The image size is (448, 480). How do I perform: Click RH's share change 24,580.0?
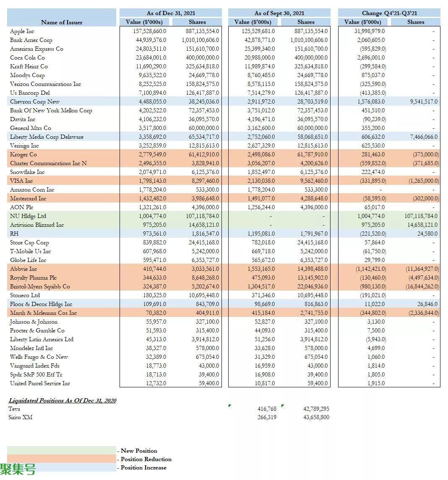pyautogui.click(x=427, y=234)
